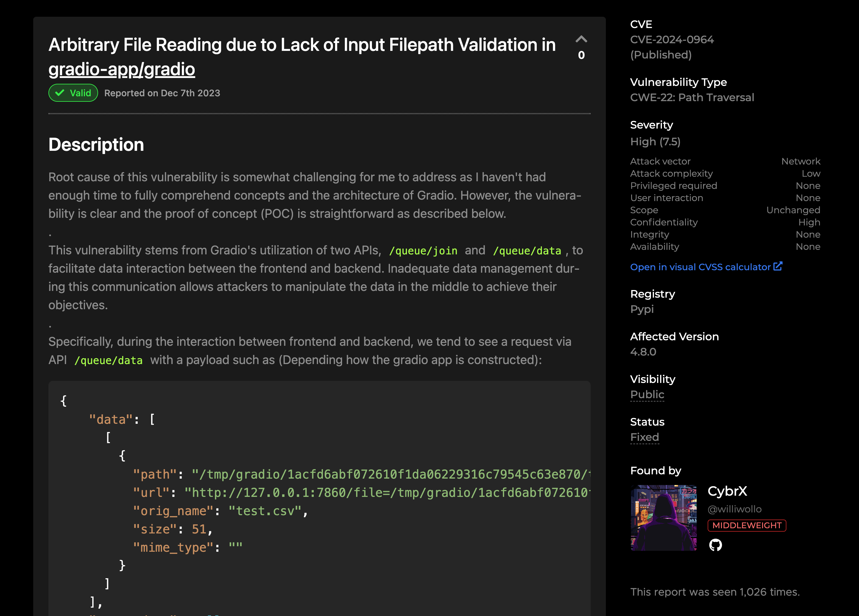Click the Description heading
Viewport: 859px width, 616px height.
click(96, 145)
